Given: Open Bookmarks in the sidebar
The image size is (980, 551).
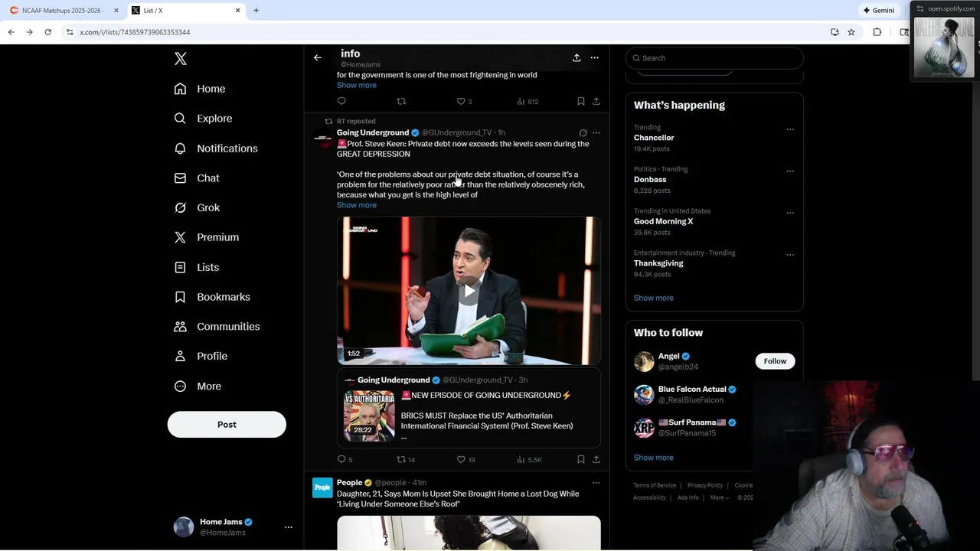Looking at the screenshot, I should pyautogui.click(x=212, y=297).
